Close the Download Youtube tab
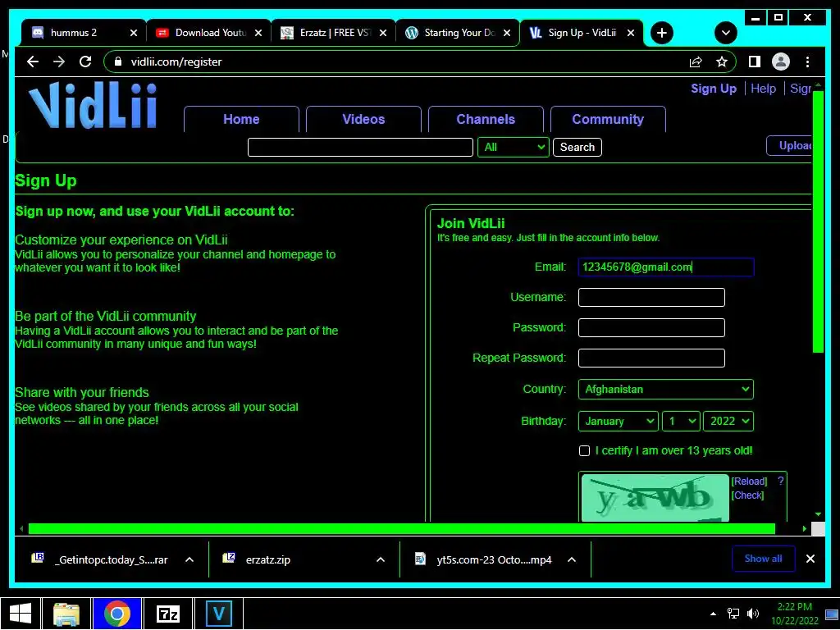 [258, 33]
